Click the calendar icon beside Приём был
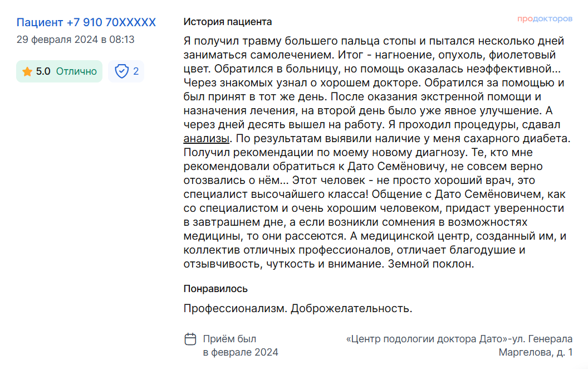This screenshot has width=588, height=369. [x=190, y=339]
